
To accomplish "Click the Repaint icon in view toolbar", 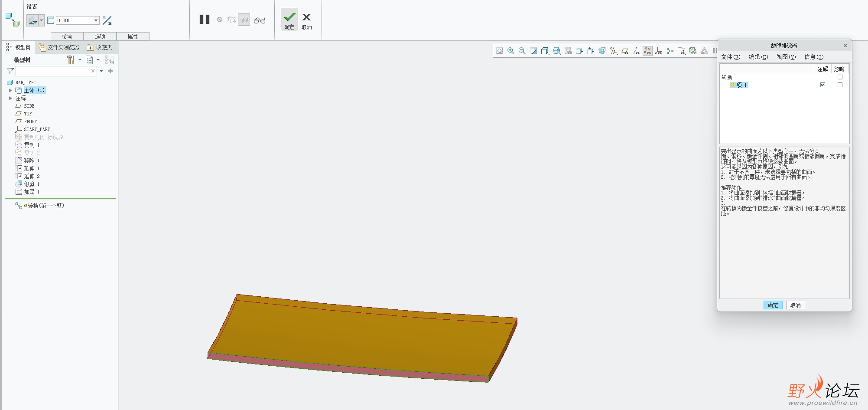I will [x=533, y=51].
